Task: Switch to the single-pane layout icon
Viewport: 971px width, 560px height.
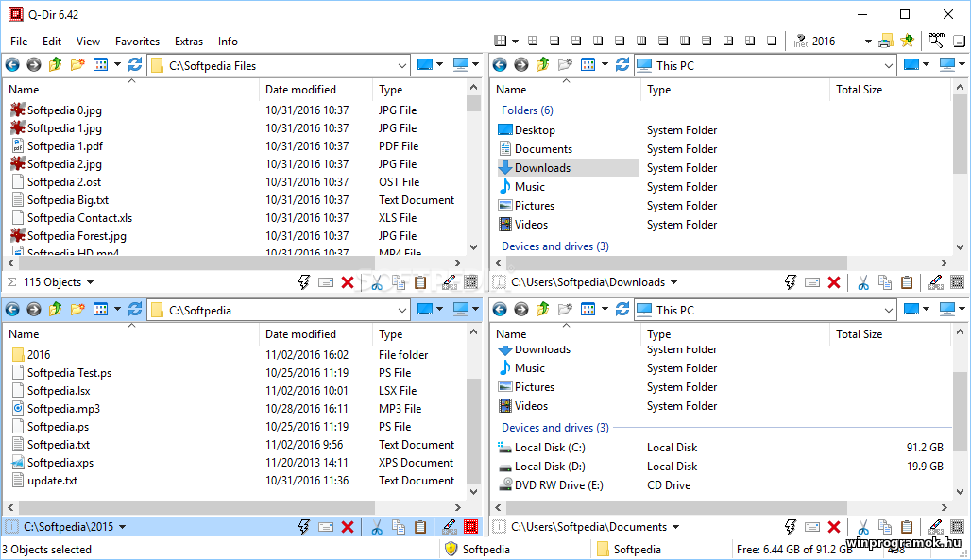Action: click(772, 41)
